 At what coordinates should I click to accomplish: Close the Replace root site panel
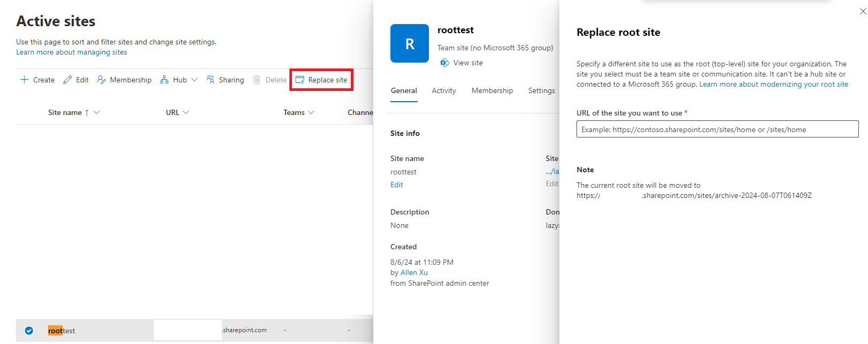[x=863, y=11]
